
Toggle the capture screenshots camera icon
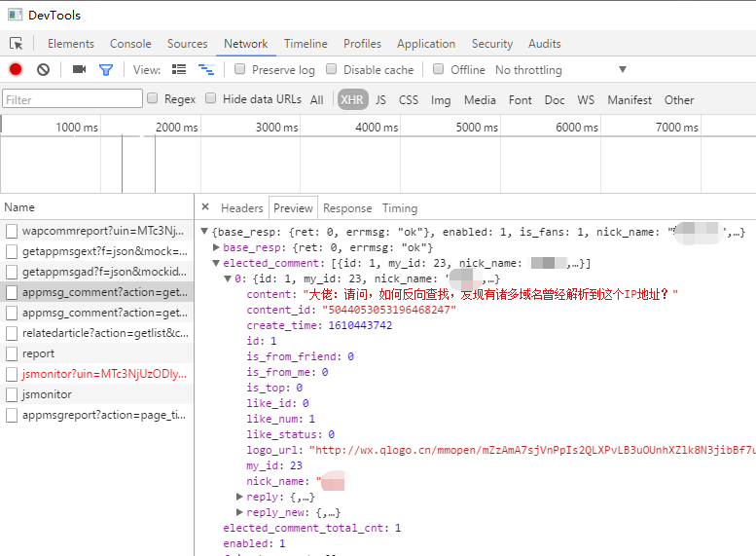pyautogui.click(x=80, y=70)
